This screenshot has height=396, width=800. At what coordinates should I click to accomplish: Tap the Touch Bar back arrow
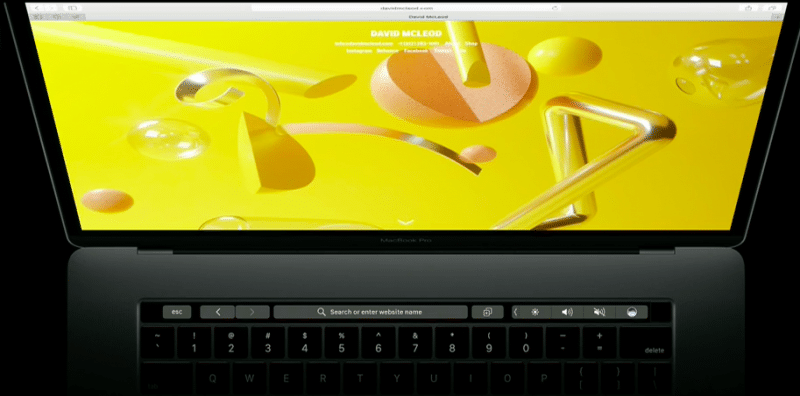coord(217,312)
